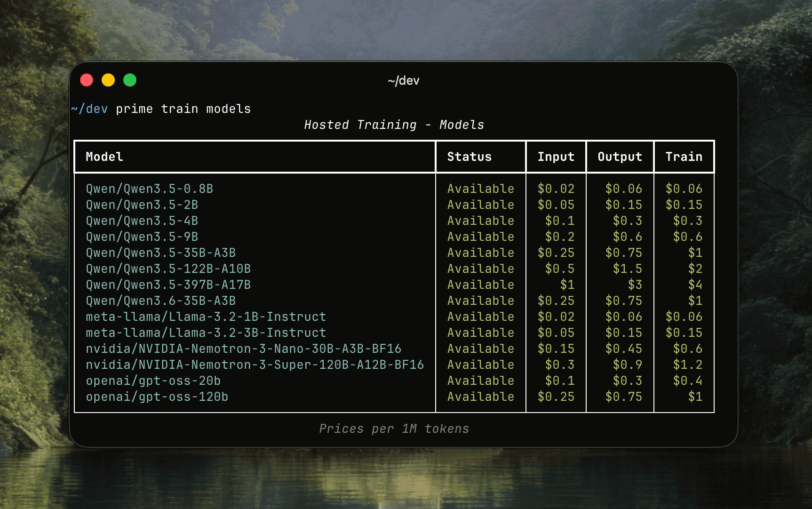Click the Train column header

(x=684, y=157)
